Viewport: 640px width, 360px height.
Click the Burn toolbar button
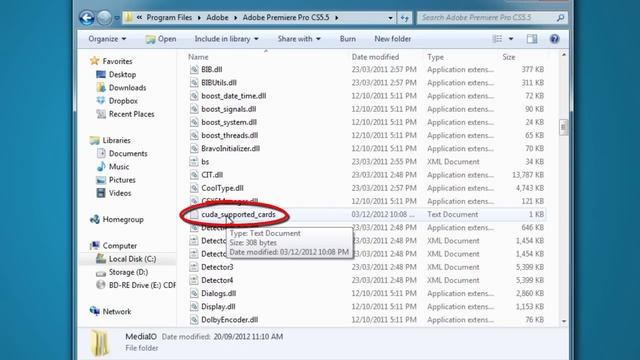point(348,39)
